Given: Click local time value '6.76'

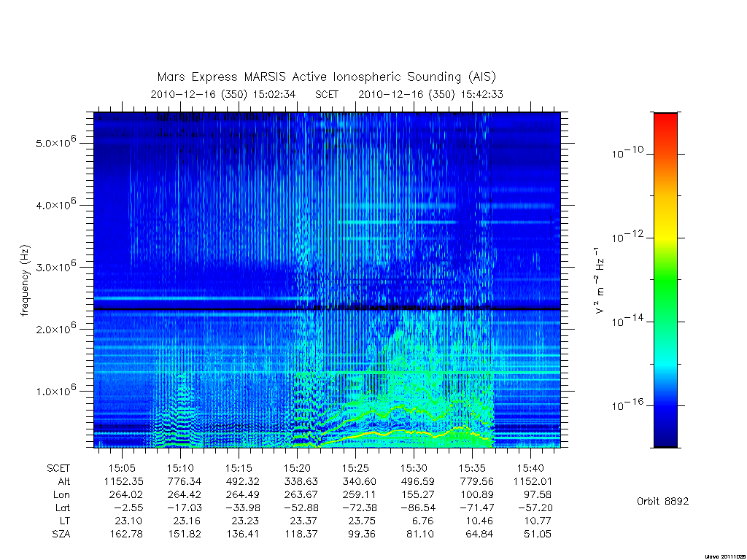Looking at the screenshot, I should point(423,521).
